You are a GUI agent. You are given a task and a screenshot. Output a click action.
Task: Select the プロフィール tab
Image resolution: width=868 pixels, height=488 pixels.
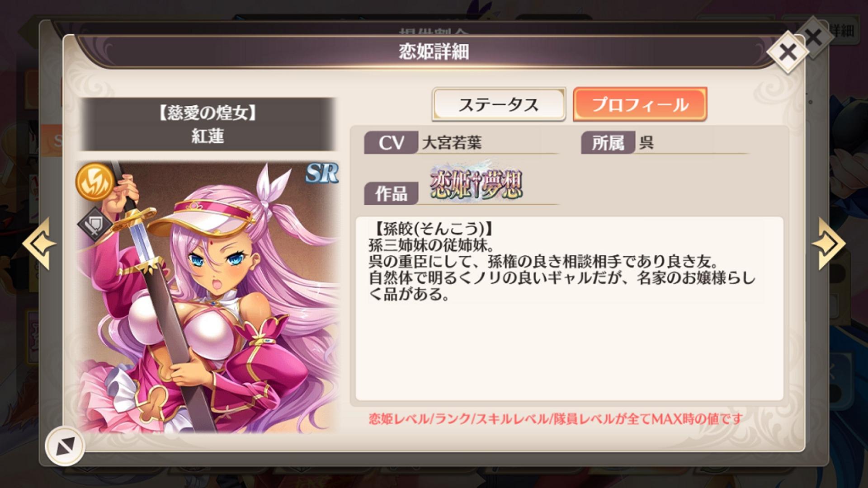pos(640,104)
